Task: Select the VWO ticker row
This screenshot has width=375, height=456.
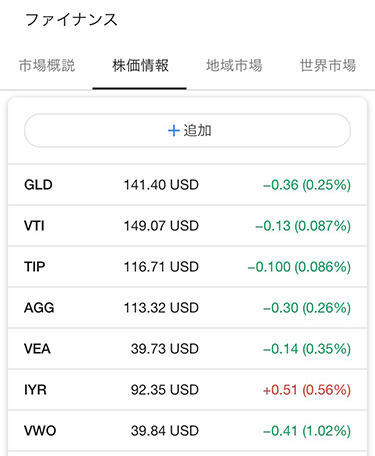Action: point(187,431)
